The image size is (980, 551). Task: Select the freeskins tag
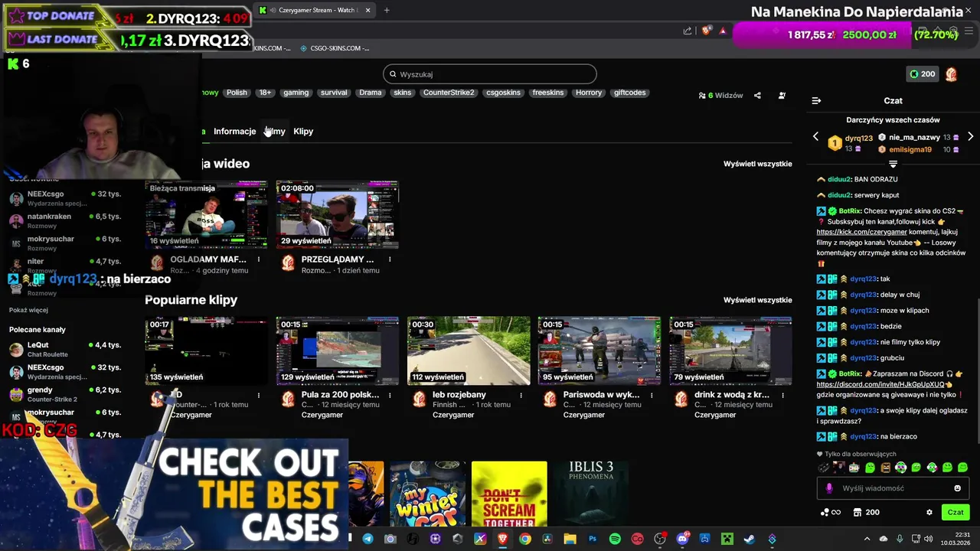coord(548,93)
